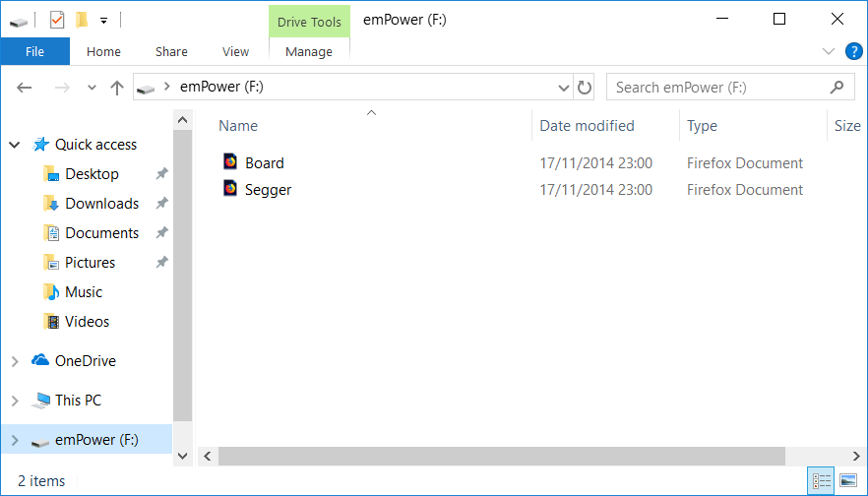
Task: Select the Board file
Action: point(265,163)
